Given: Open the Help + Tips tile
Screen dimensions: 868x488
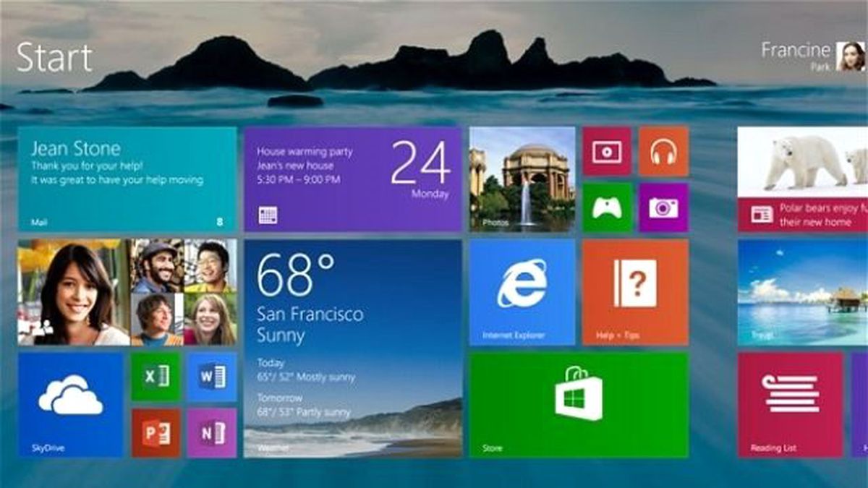Looking at the screenshot, I should click(x=635, y=292).
